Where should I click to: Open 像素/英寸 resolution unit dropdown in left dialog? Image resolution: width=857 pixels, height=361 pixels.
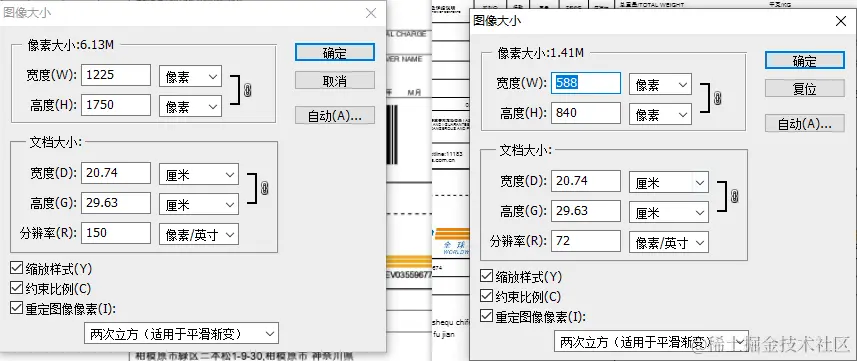click(199, 234)
